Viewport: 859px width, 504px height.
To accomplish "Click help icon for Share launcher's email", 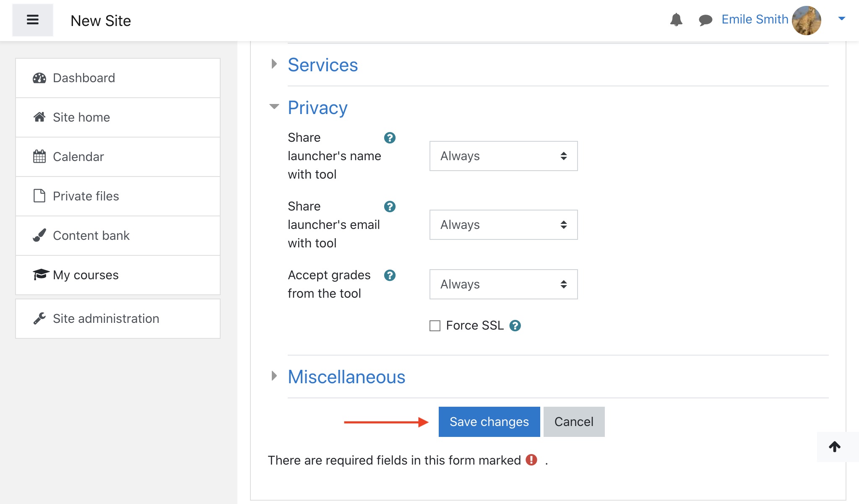I will point(390,207).
